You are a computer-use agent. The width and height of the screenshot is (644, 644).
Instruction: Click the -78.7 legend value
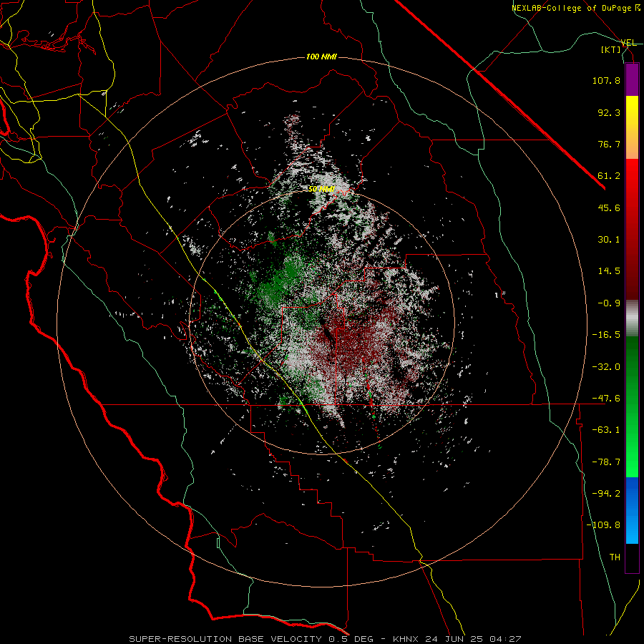point(606,462)
